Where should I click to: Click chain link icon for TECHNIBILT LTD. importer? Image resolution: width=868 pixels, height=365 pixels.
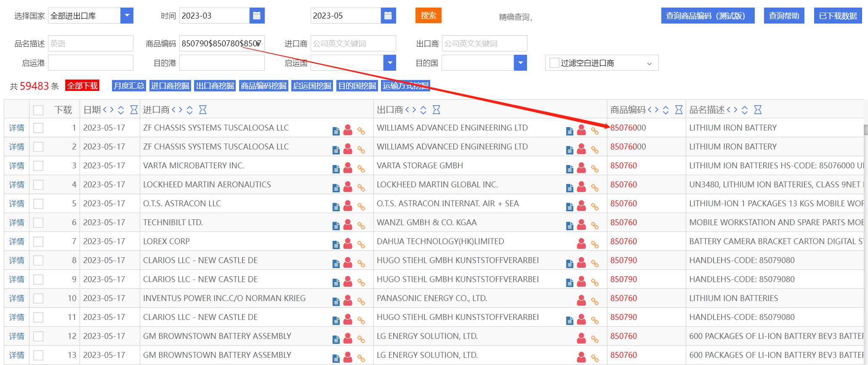click(361, 225)
